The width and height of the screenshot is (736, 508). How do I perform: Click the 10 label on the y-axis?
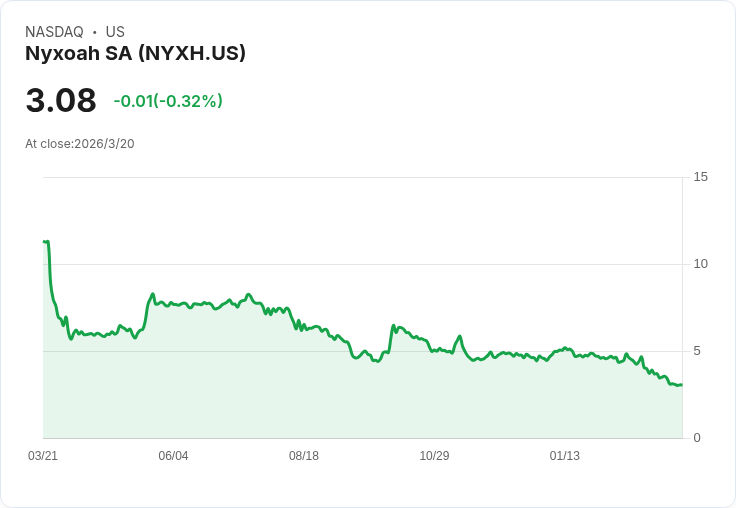click(x=701, y=264)
